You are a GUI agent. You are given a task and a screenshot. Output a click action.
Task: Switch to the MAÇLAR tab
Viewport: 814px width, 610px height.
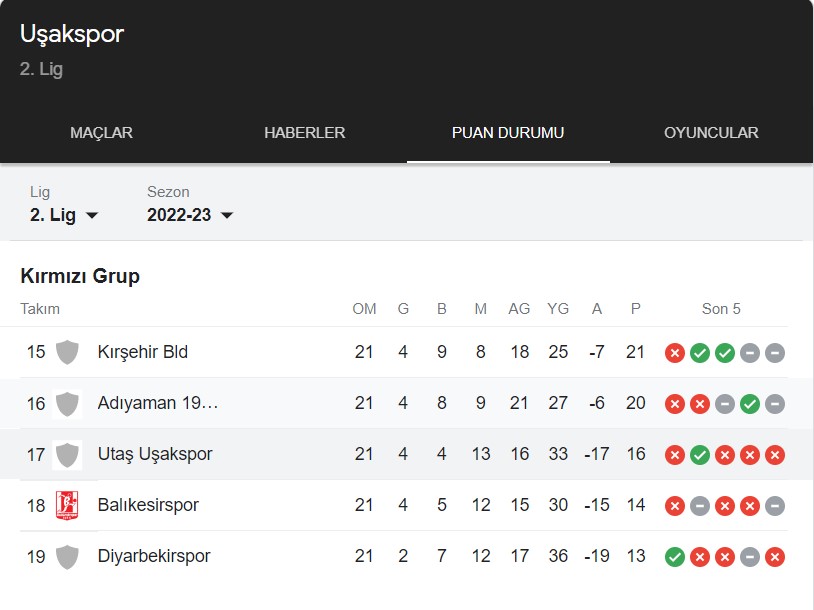102,133
